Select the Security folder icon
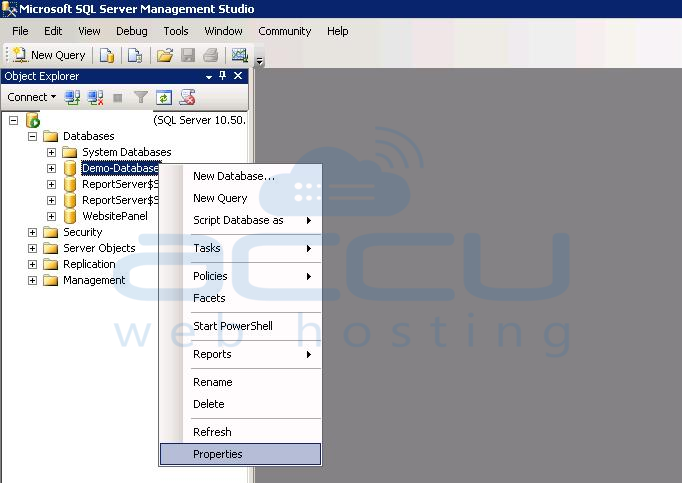This screenshot has height=483, width=682. pos(50,232)
